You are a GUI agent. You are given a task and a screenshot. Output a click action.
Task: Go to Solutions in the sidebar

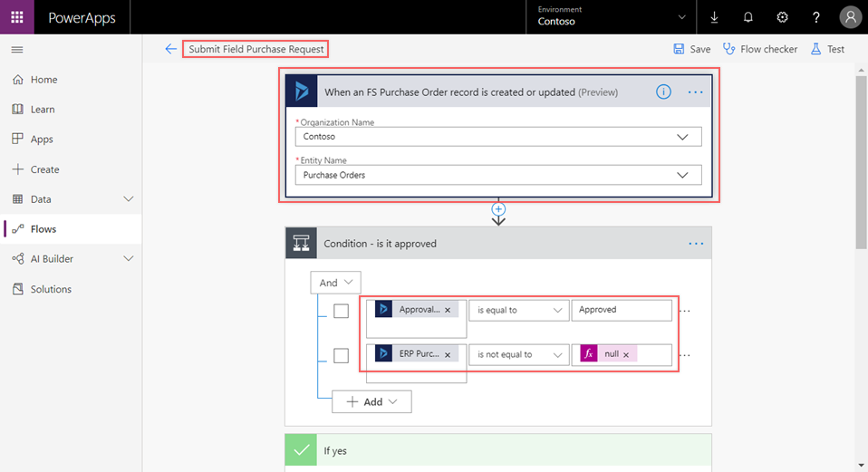pos(51,289)
